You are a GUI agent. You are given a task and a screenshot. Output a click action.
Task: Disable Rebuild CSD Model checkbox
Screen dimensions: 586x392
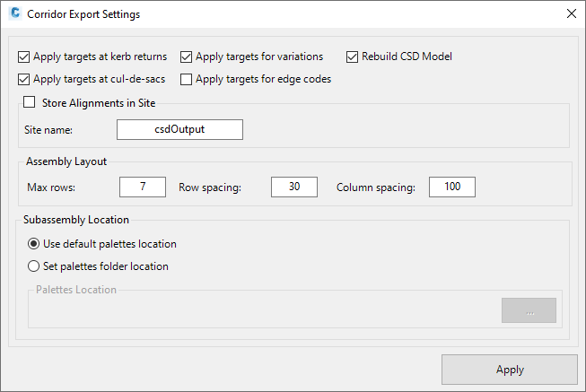point(352,57)
